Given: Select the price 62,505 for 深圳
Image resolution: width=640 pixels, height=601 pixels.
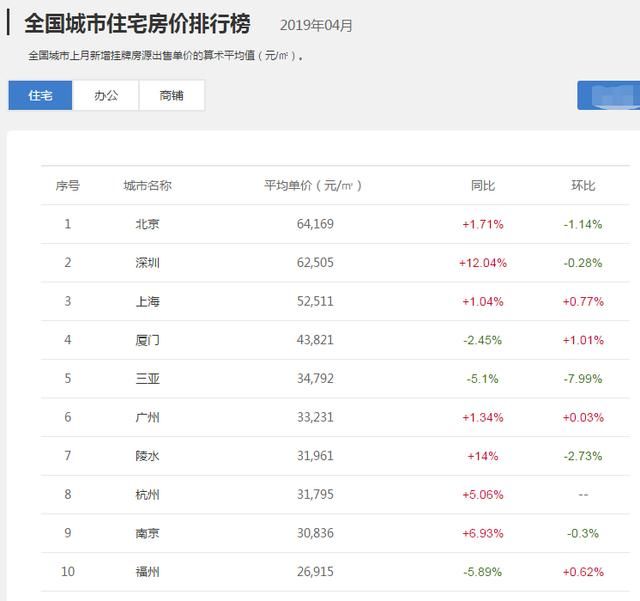Looking at the screenshot, I should click(x=315, y=263).
